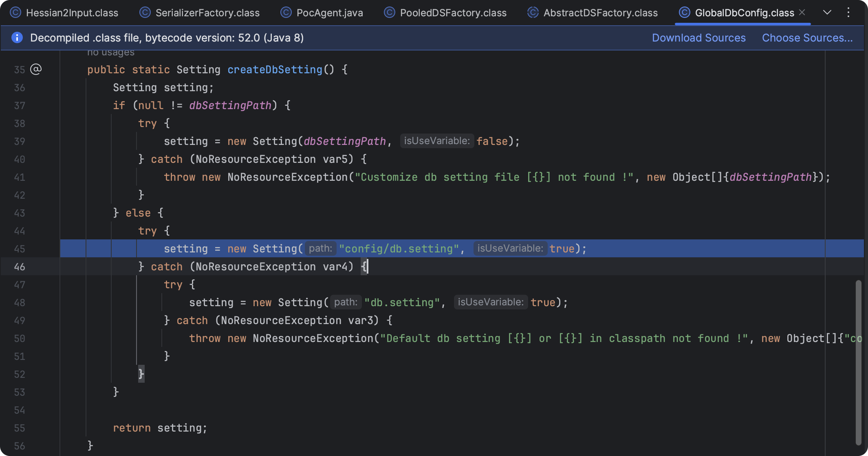Click the 'return setting;' statement
This screenshot has width=868, height=456.
[160, 428]
